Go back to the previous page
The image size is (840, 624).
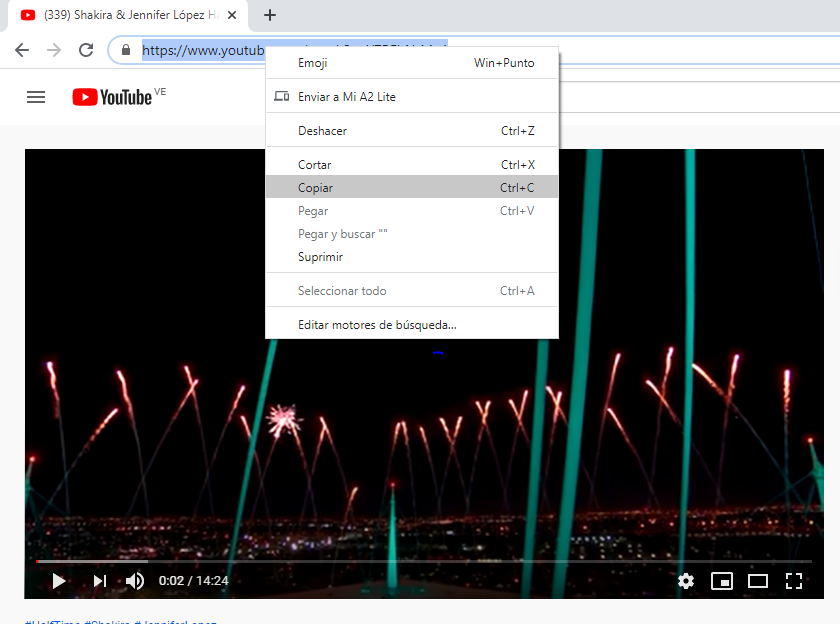pyautogui.click(x=20, y=50)
